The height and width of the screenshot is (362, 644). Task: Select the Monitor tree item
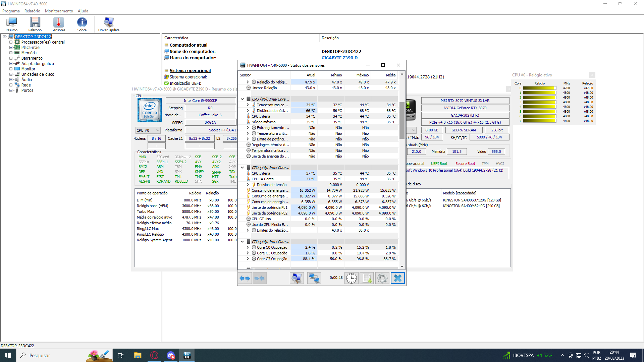pos(28,69)
